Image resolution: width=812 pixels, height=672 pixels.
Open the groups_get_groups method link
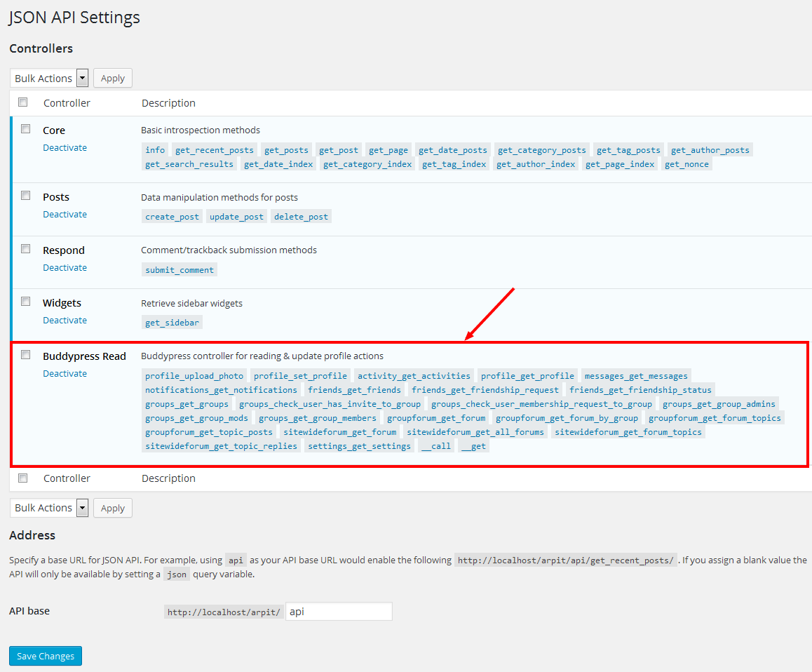pyautogui.click(x=187, y=403)
